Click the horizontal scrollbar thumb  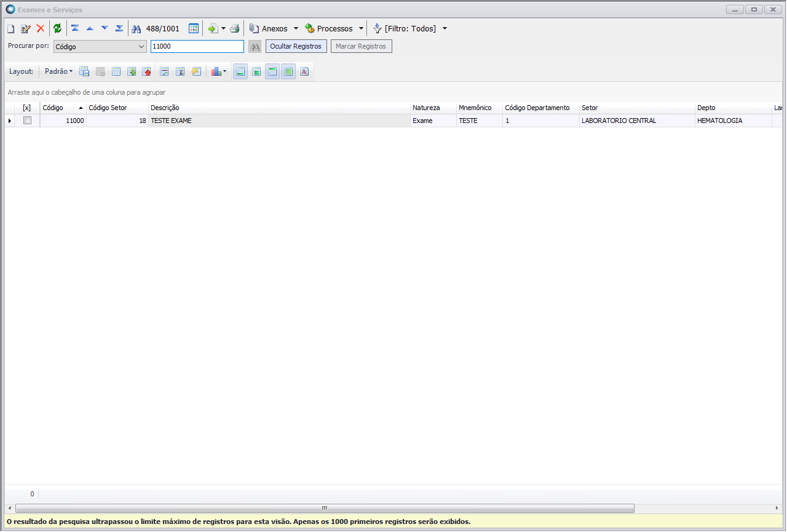pos(325,508)
